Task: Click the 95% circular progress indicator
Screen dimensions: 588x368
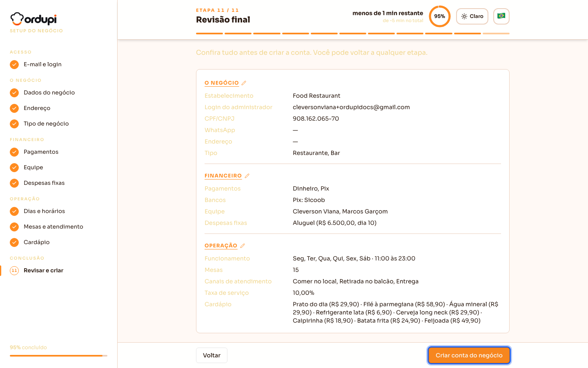Action: click(x=440, y=16)
